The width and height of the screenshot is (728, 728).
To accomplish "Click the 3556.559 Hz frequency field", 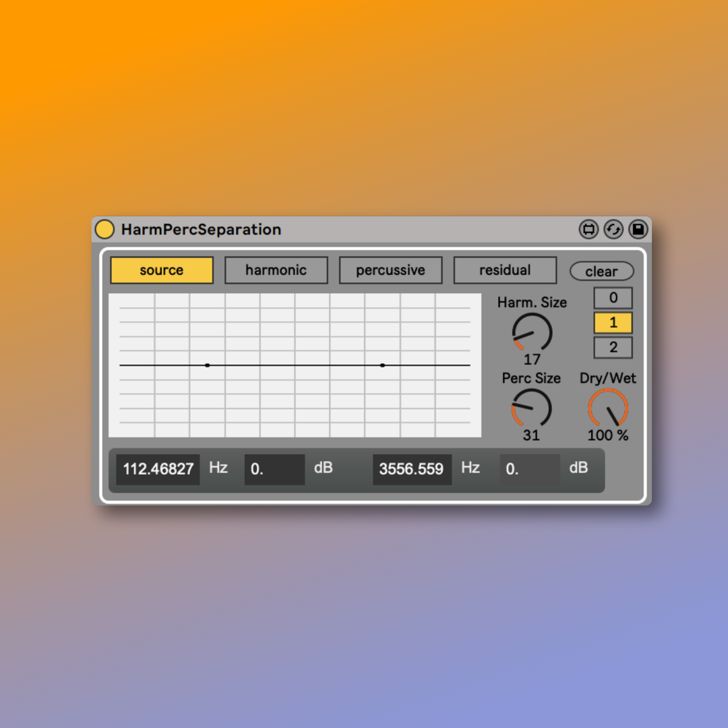I will coord(412,469).
